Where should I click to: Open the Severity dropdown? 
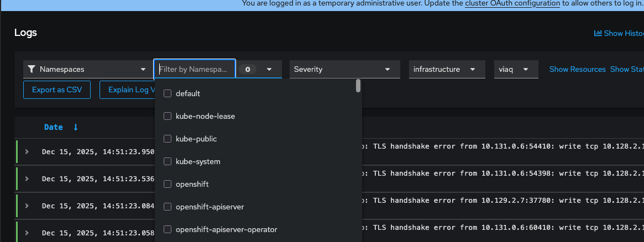[344, 70]
